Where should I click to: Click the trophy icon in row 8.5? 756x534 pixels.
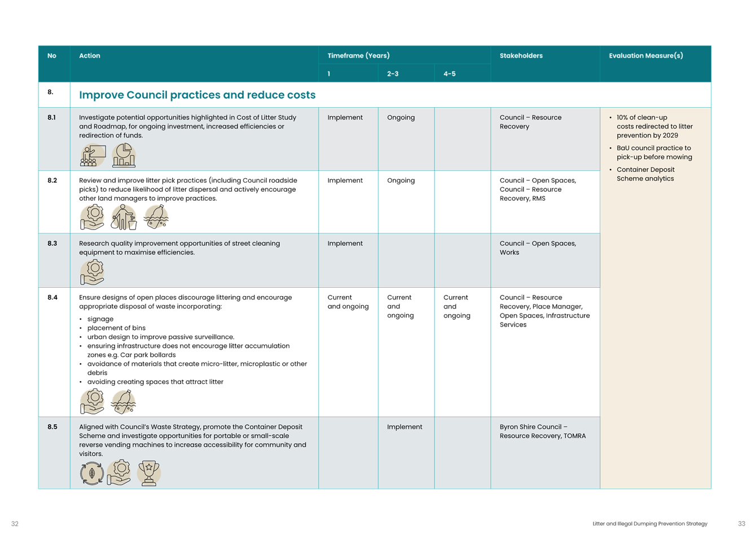tap(149, 473)
